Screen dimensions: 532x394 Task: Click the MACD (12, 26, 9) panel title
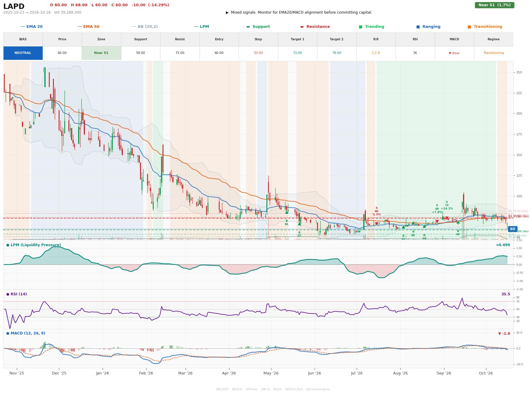click(x=28, y=333)
